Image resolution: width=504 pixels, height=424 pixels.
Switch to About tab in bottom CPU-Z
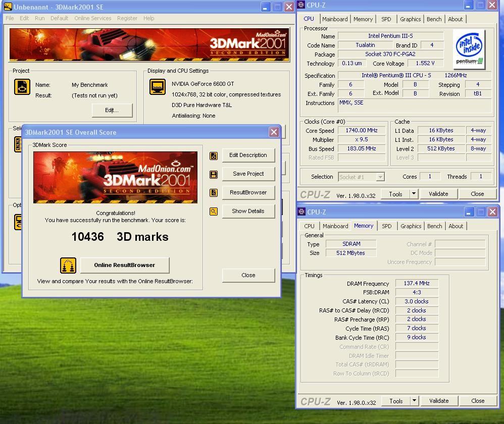point(456,226)
